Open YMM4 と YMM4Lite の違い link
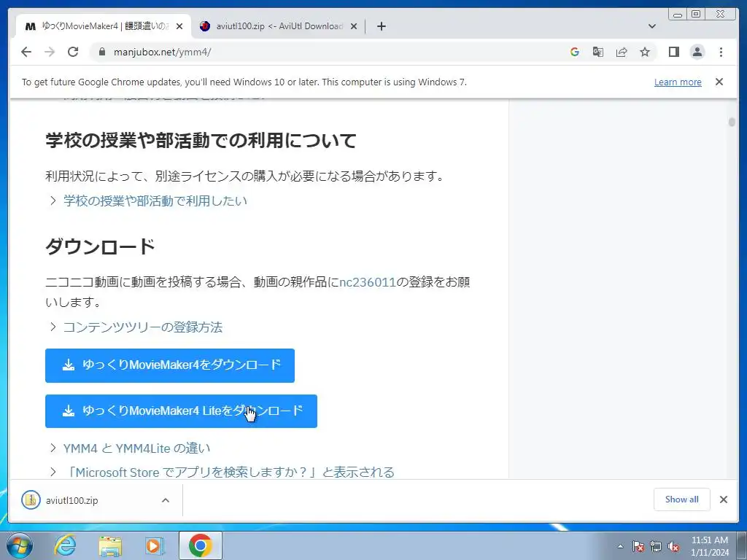Viewport: 747px width, 560px height. [x=136, y=448]
